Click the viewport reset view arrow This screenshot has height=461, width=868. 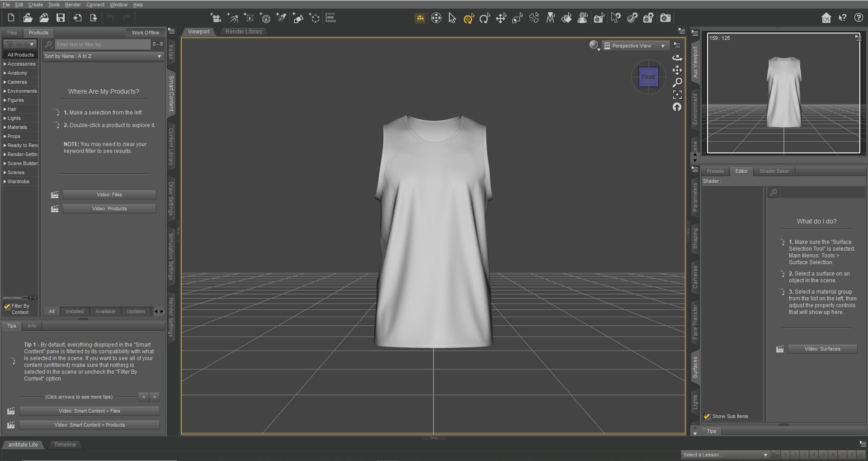pos(677,107)
